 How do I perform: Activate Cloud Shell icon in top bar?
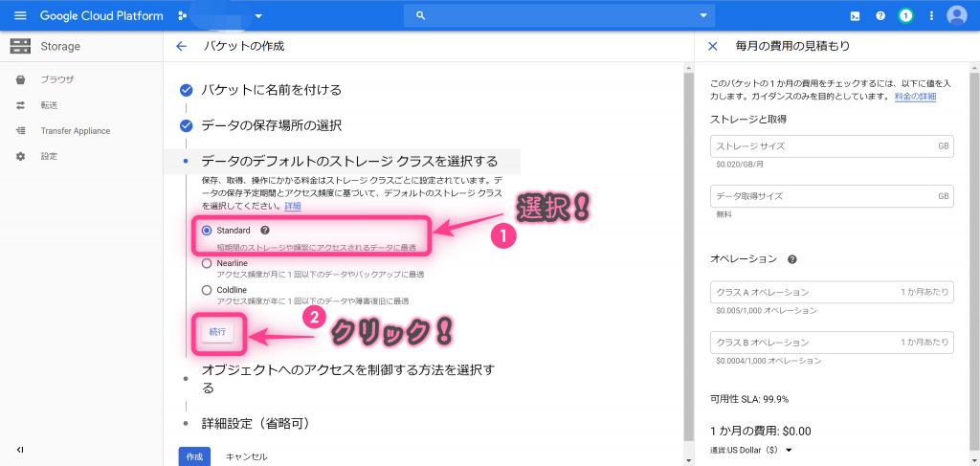[855, 16]
